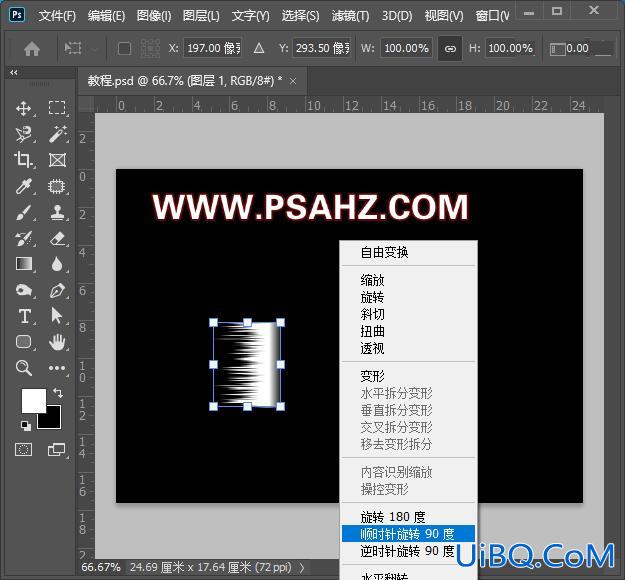Select the Eraser tool
Image resolution: width=625 pixels, height=580 pixels.
57,238
